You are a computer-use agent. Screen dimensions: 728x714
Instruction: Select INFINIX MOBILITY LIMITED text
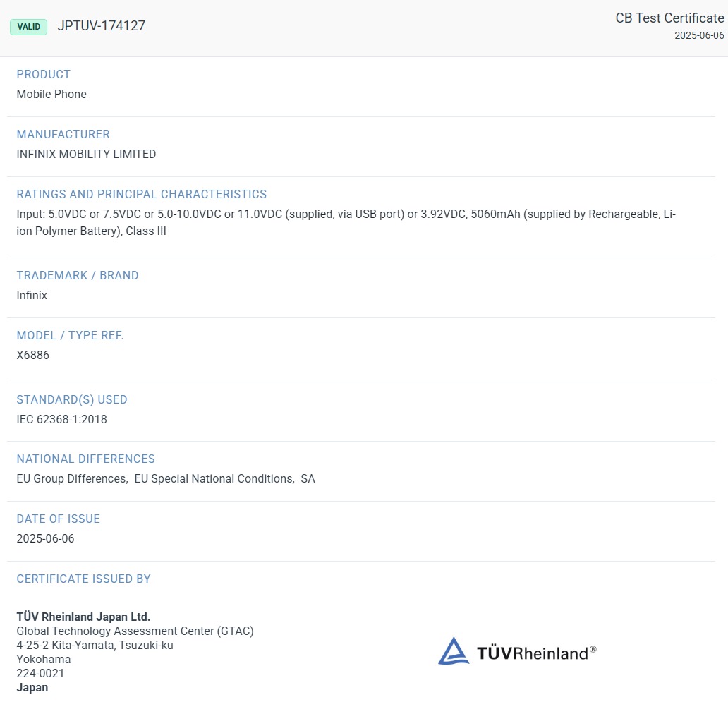[86, 154]
